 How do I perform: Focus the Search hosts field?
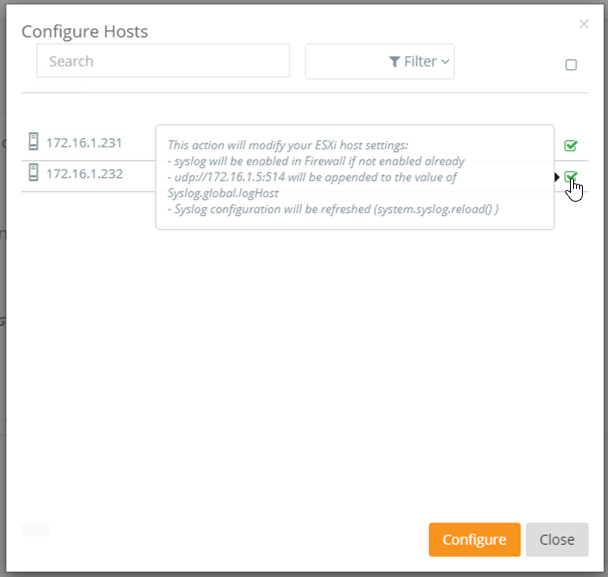163,61
